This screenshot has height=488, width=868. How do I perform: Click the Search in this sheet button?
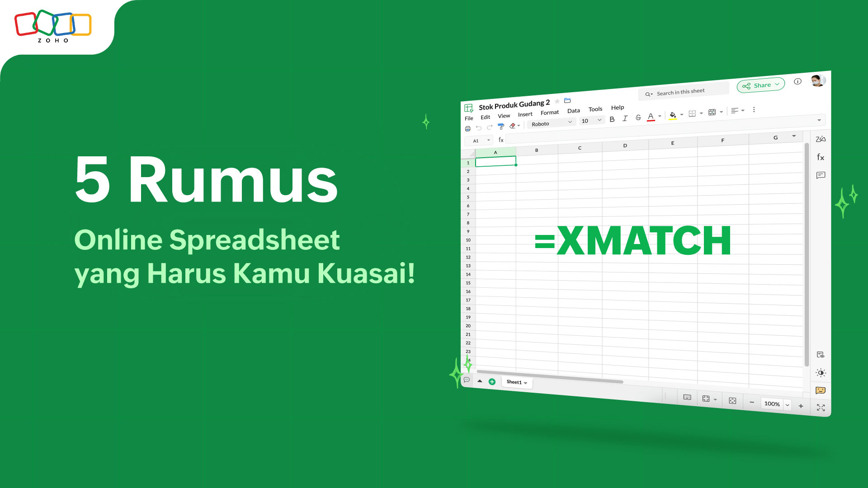[684, 91]
